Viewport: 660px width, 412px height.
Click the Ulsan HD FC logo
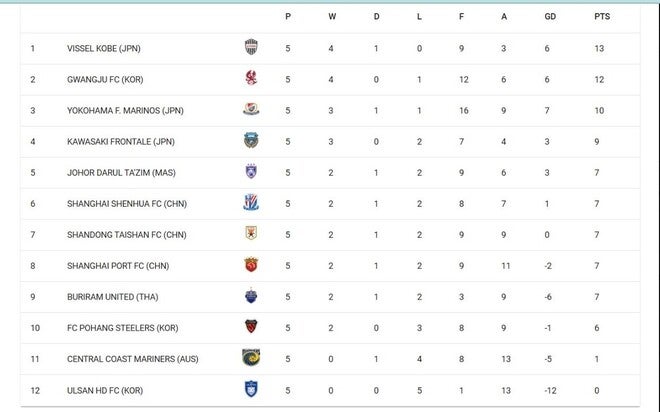[x=250, y=389]
